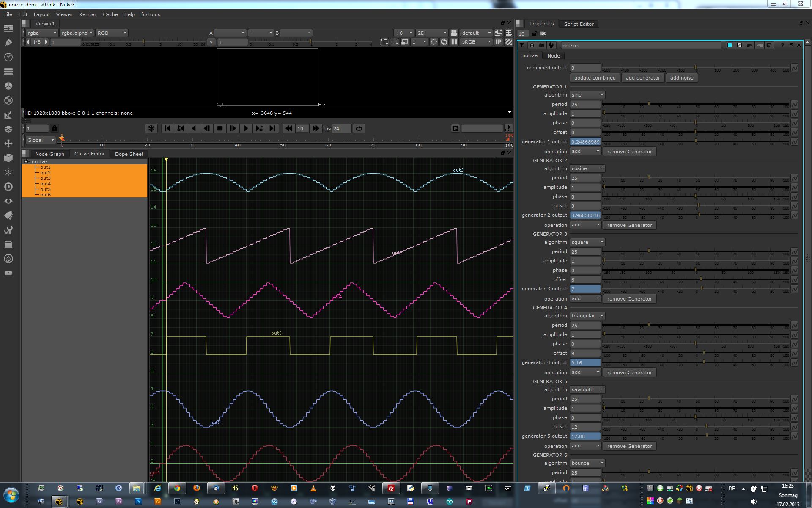
Task: Open the Deep nodes menu (D icon)
Action: tap(8, 187)
